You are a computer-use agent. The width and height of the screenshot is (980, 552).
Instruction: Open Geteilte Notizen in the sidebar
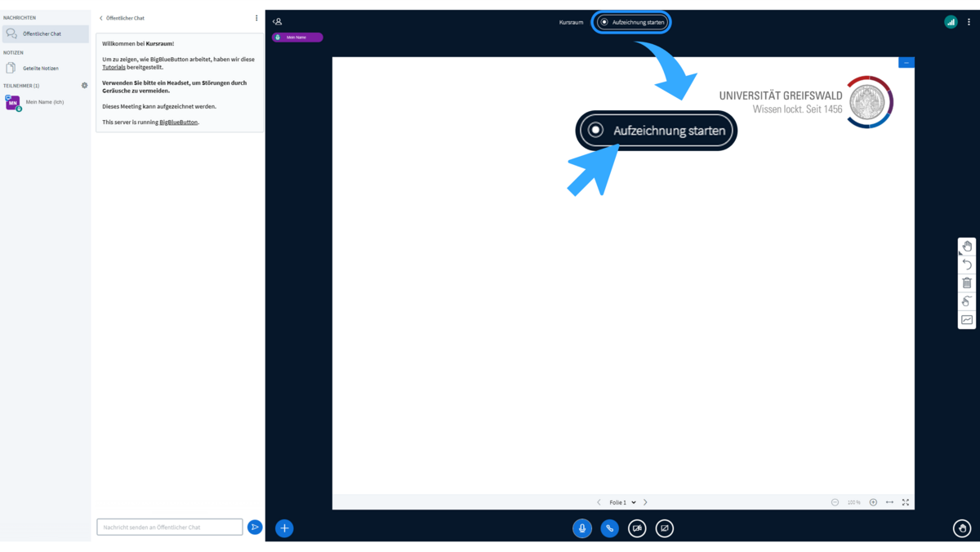pyautogui.click(x=40, y=69)
